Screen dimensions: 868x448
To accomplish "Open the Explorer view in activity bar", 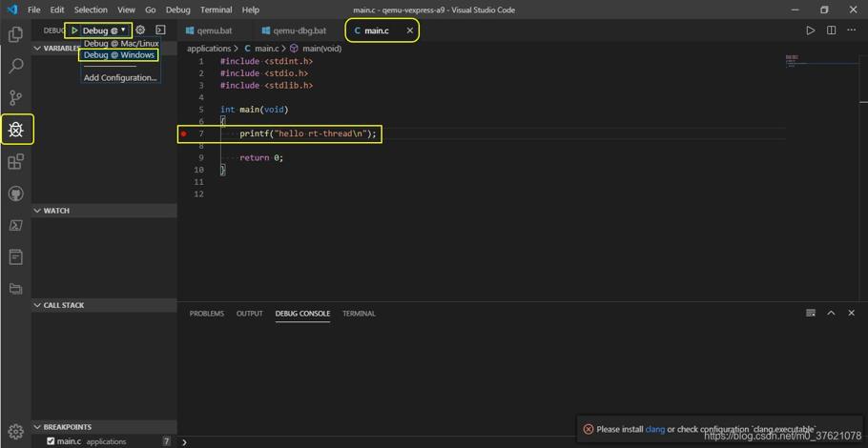I will (x=16, y=34).
